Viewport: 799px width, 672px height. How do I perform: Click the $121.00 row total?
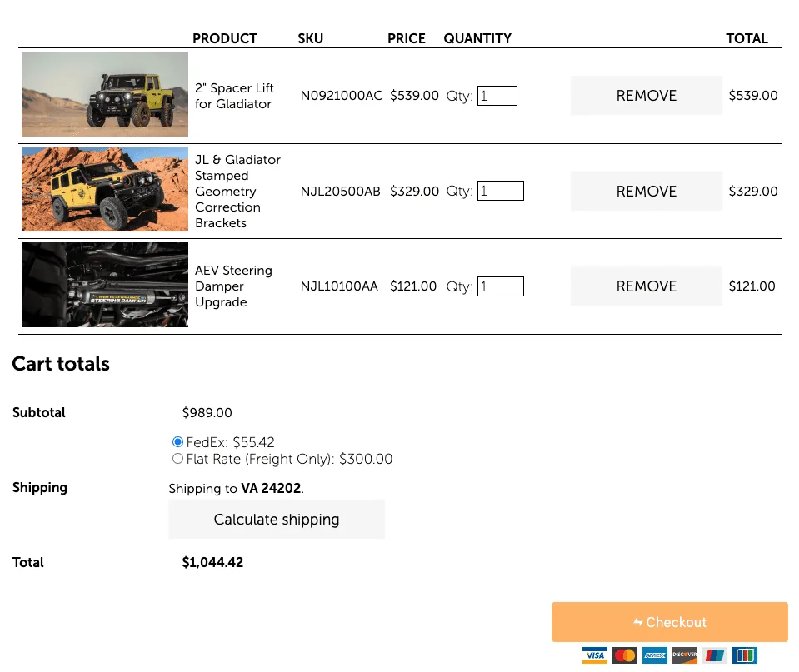(x=752, y=286)
